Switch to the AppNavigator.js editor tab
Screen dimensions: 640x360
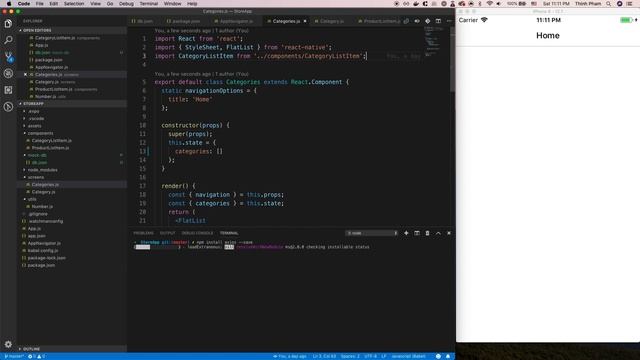(x=233, y=21)
